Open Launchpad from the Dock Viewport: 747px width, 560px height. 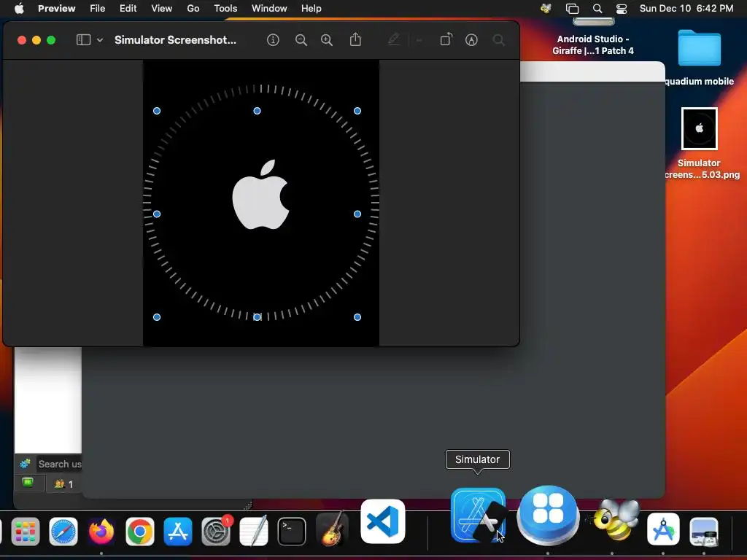[x=26, y=532]
